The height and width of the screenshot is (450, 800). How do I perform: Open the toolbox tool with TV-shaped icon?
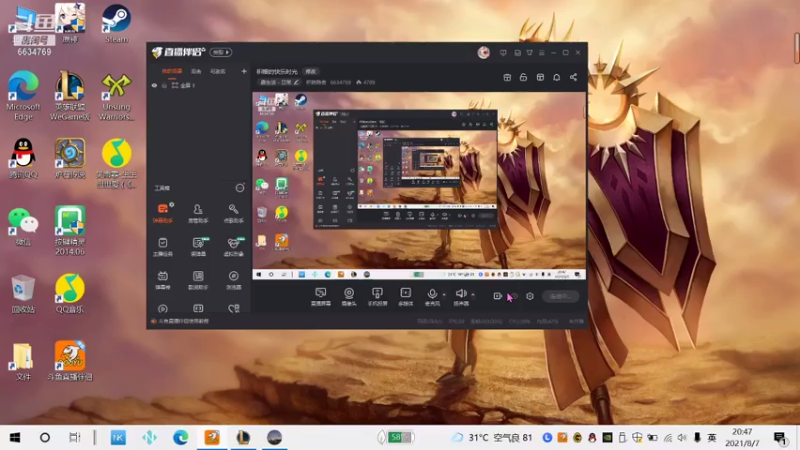coord(163,280)
